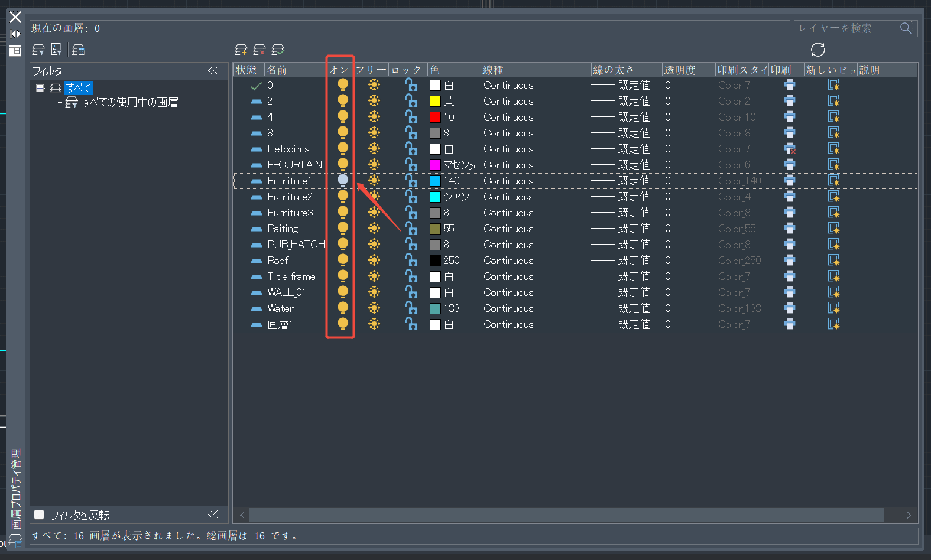This screenshot has width=931, height=560.
Task: Collapse the フィルタ panel with top chevrons
Action: (213, 70)
